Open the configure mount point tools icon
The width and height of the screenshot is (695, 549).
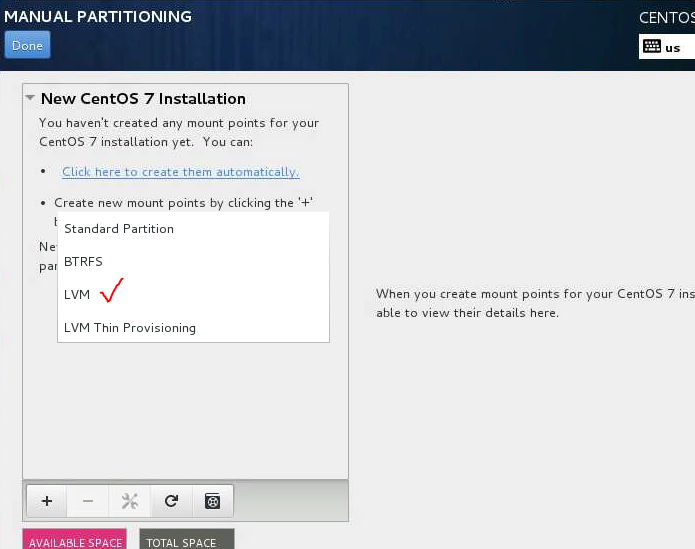129,501
